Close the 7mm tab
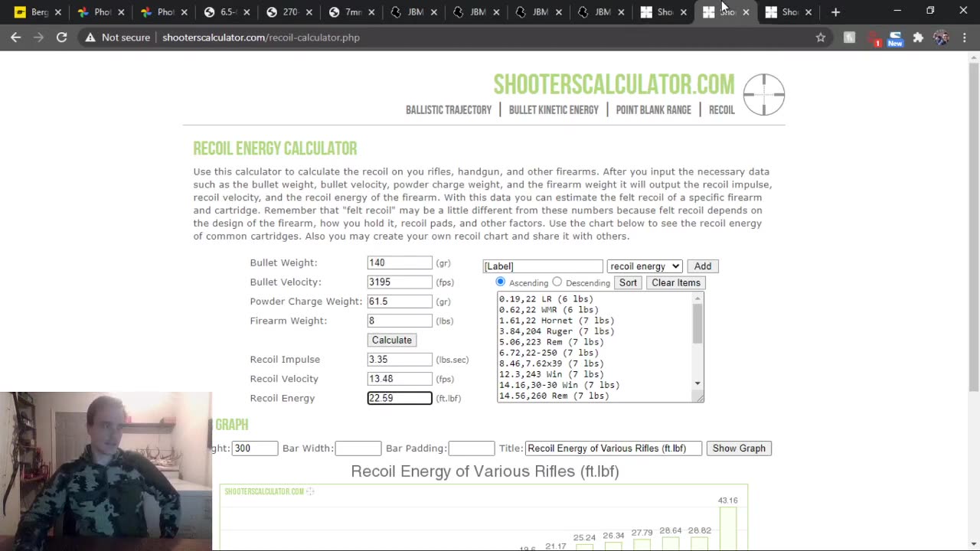980x551 pixels. pos(371,12)
